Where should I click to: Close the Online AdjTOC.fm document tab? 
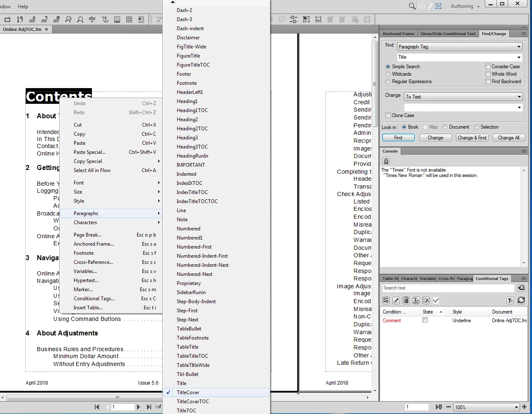pyautogui.click(x=46, y=29)
